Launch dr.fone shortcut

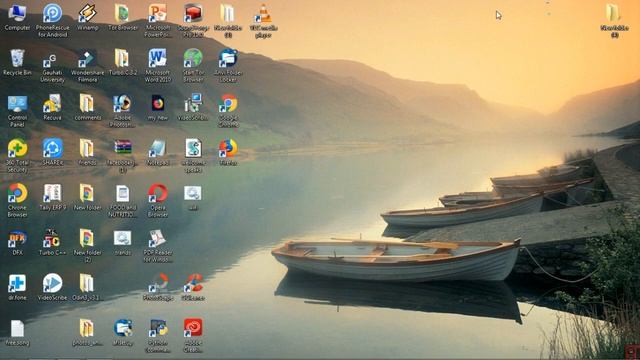pos(17,287)
